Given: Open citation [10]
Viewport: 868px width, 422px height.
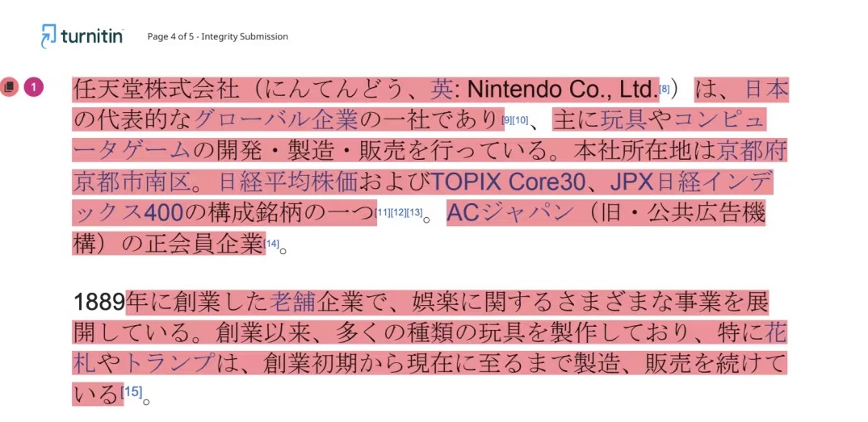Looking at the screenshot, I should pos(520,119).
